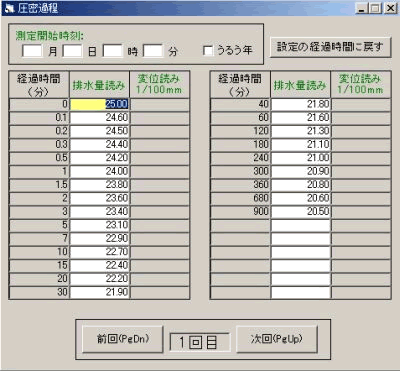Select the 20.60 cell at 680 minutes

tap(301, 198)
